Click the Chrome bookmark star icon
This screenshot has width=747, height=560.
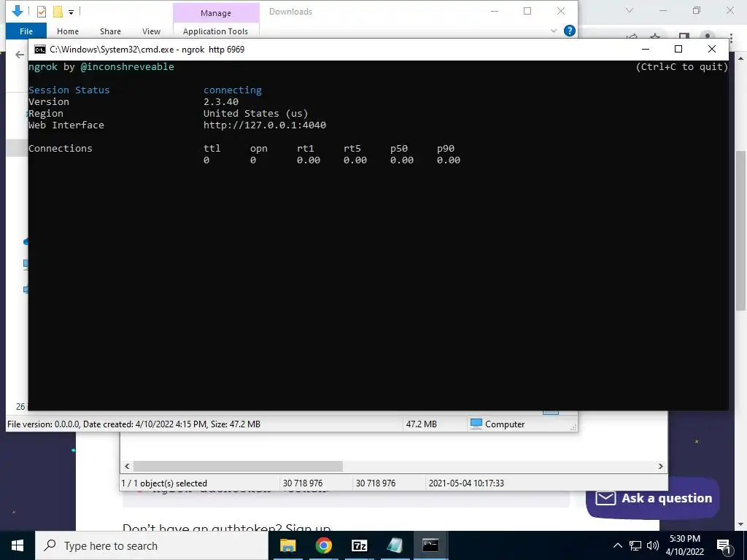tap(655, 37)
